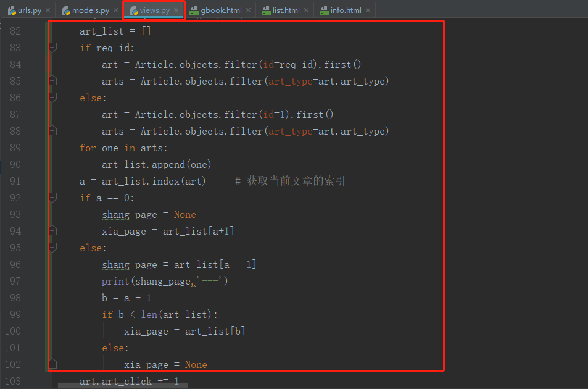This screenshot has height=389, width=588.
Task: Close the urls.py tab
Action: click(48, 10)
